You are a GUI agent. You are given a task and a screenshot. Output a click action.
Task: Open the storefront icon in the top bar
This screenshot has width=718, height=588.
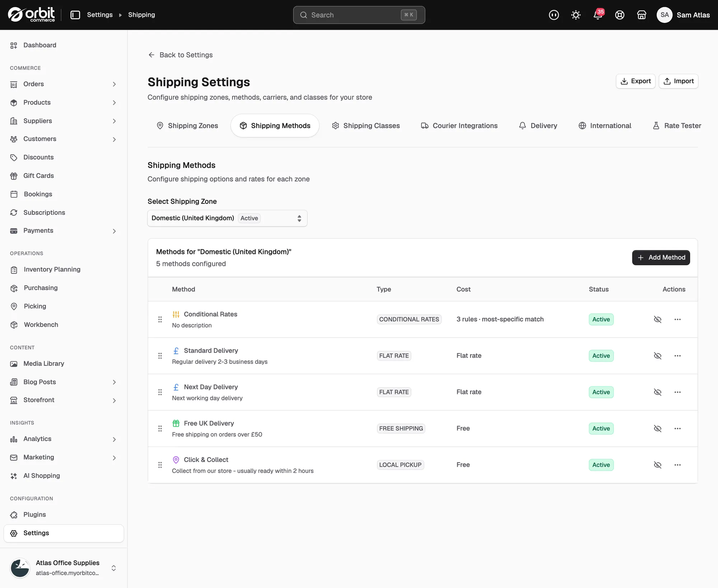pos(642,15)
